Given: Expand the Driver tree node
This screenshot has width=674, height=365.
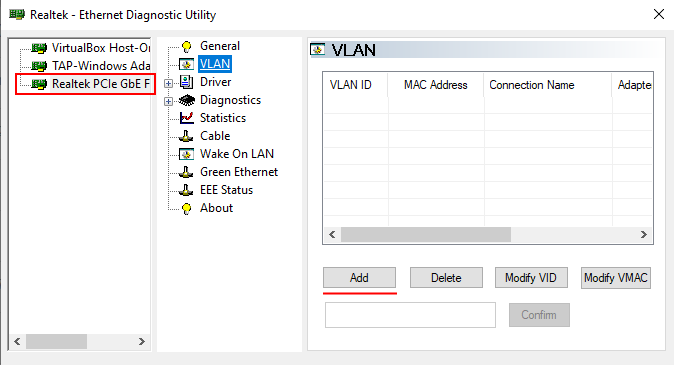Looking at the screenshot, I should [168, 83].
